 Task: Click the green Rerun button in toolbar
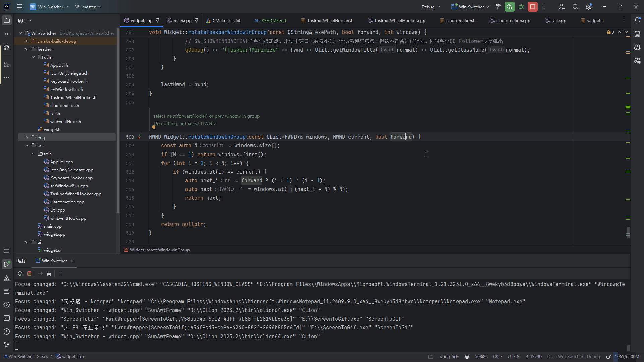click(509, 7)
